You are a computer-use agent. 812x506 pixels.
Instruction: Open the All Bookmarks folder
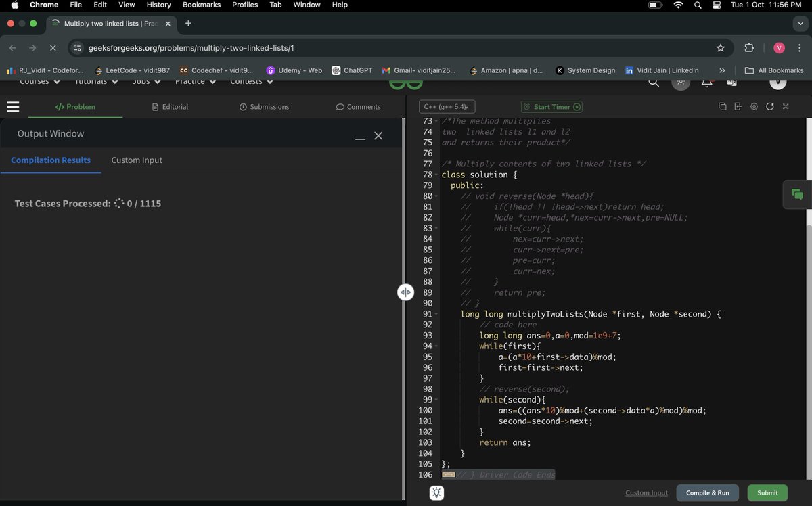coord(774,70)
